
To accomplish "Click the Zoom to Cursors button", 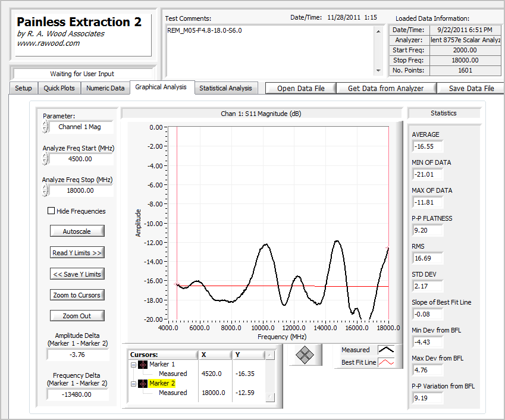I will point(77,294).
